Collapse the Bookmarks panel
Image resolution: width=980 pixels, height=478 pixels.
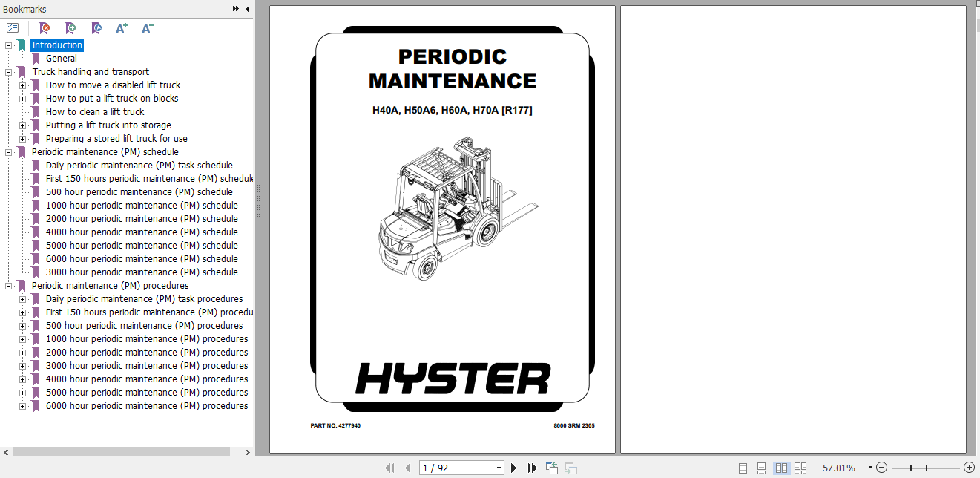[x=247, y=9]
